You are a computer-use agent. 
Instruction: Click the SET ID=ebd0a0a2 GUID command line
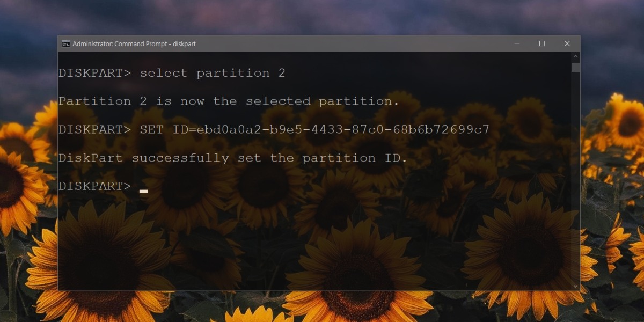point(314,129)
